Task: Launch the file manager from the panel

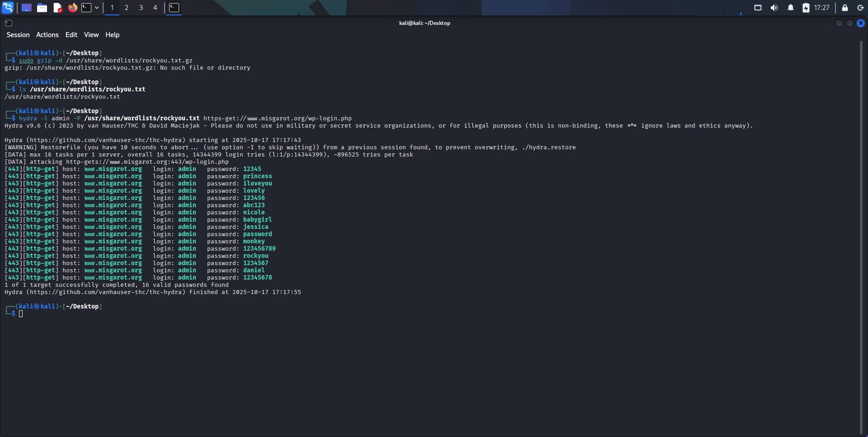Action: (x=42, y=8)
